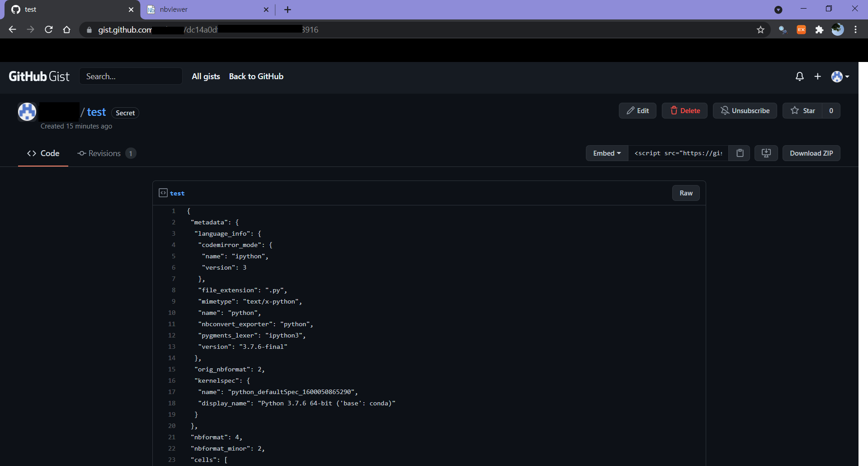Click the key-and-globe extension icon in toolbar
The width and height of the screenshot is (868, 466).
coord(783,29)
